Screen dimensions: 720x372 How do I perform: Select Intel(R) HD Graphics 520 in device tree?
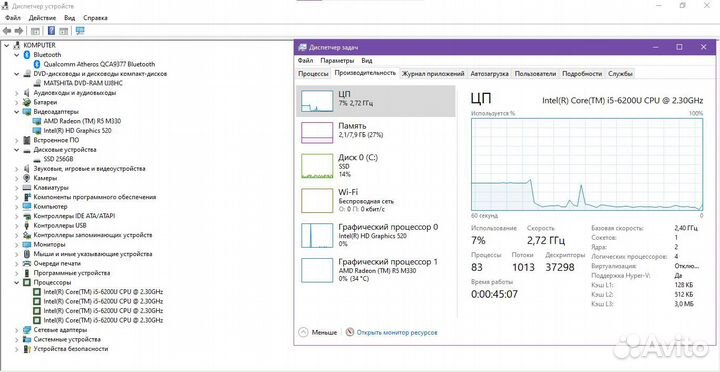pos(78,130)
